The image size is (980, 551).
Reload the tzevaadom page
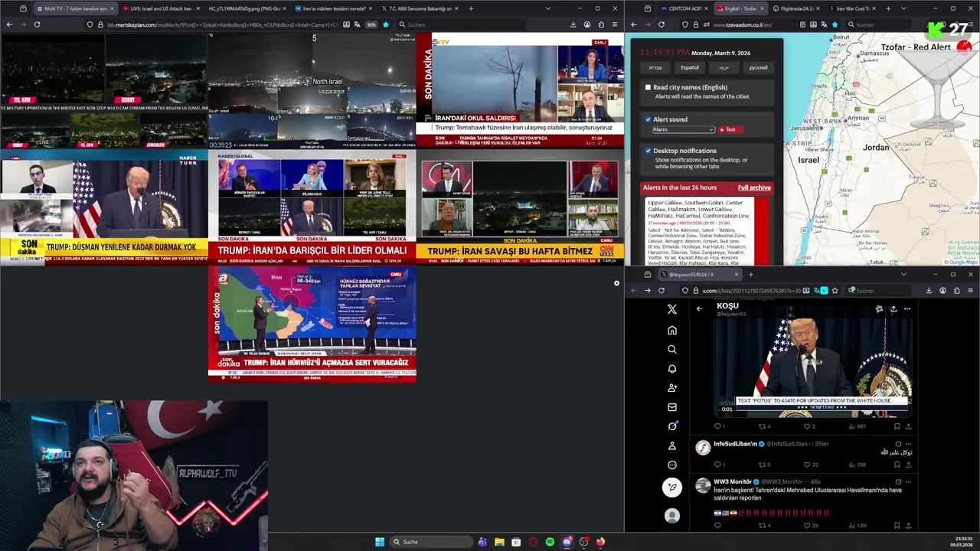click(x=661, y=24)
